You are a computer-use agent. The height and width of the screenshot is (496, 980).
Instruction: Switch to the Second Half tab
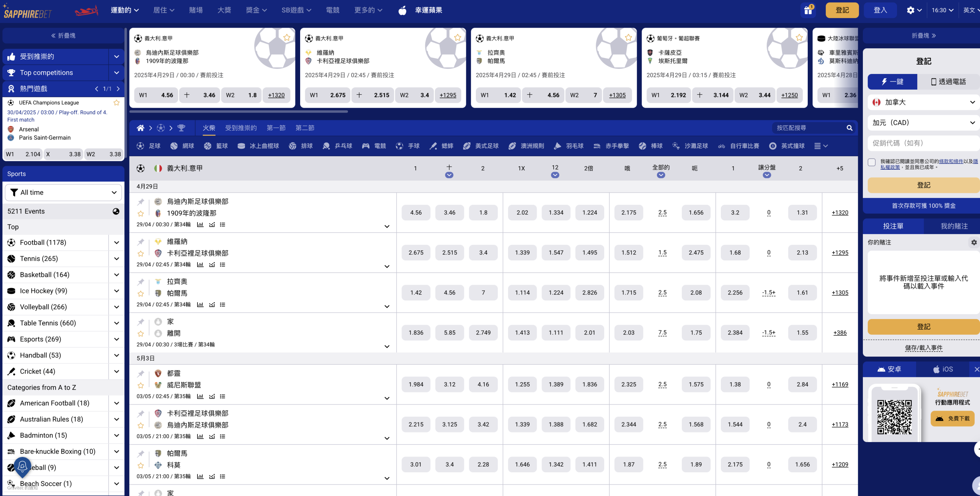(305, 128)
